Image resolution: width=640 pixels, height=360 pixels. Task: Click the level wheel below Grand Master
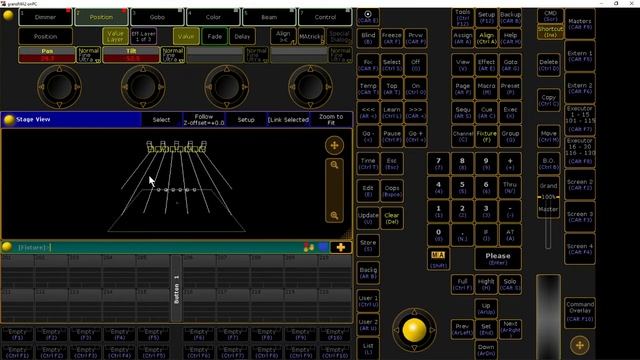548,317
